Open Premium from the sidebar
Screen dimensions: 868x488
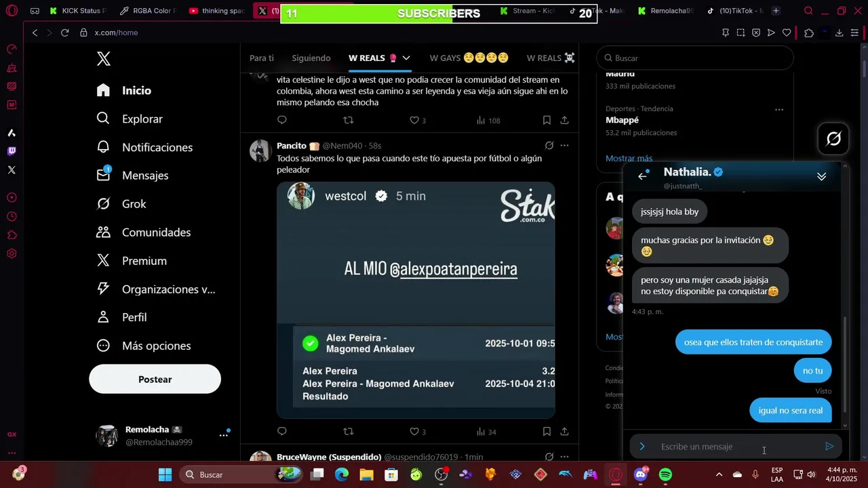132,261
